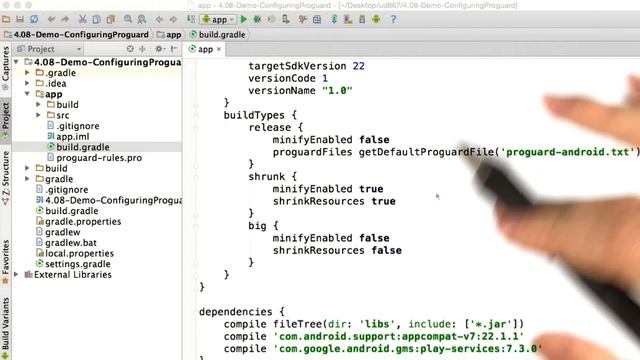Click the Attach debugger to process icon
This screenshot has width=640, height=360.
click(x=286, y=19)
